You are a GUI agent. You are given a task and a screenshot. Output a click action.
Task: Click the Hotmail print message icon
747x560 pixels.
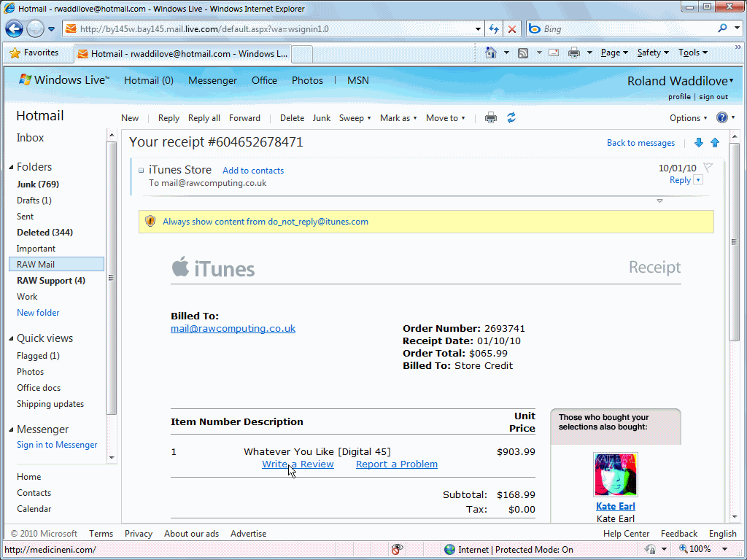click(491, 118)
